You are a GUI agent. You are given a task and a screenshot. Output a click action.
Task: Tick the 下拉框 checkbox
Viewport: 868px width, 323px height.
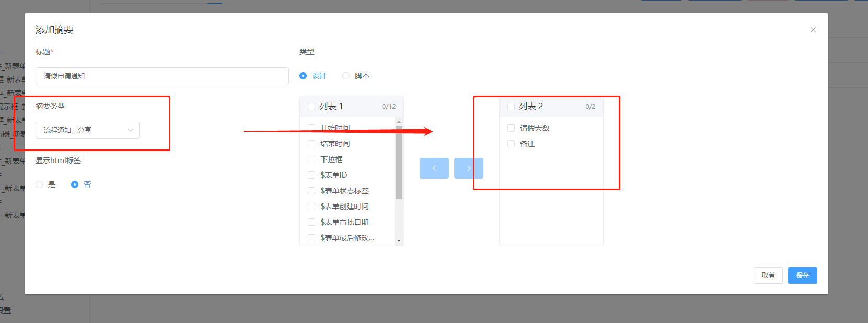(311, 159)
